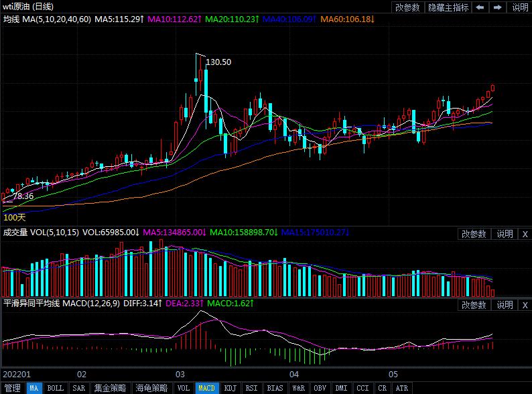Open the 管理 tab
Screen dimensions: 532x394
pyautogui.click(x=13, y=388)
